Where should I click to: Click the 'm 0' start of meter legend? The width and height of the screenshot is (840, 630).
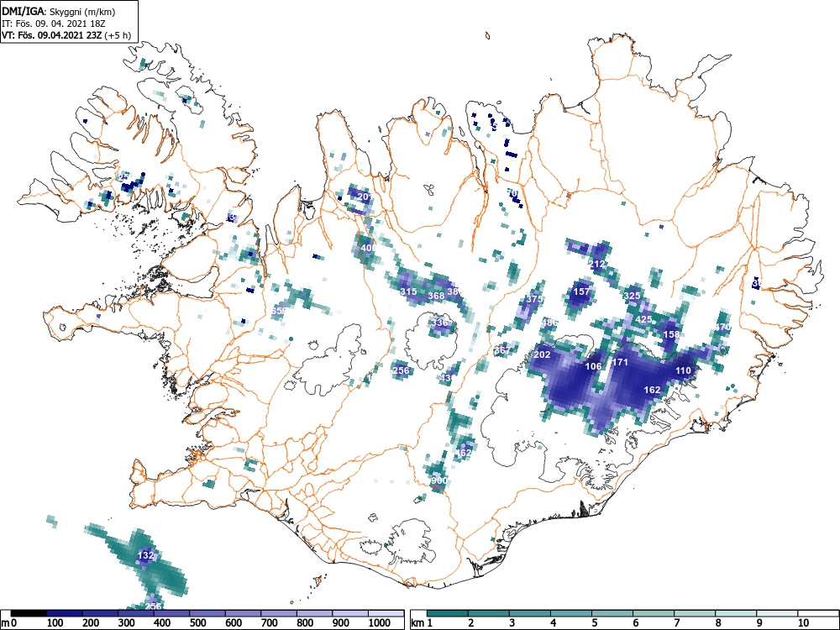9,623
